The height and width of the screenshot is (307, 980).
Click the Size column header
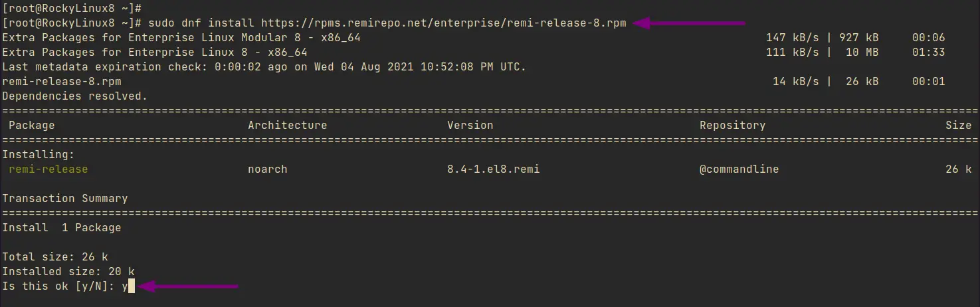pos(959,126)
